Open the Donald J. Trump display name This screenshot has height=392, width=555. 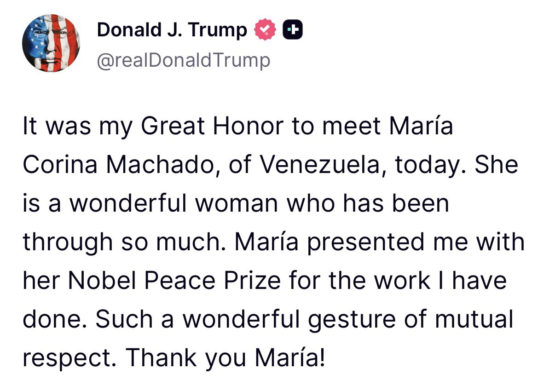(172, 30)
